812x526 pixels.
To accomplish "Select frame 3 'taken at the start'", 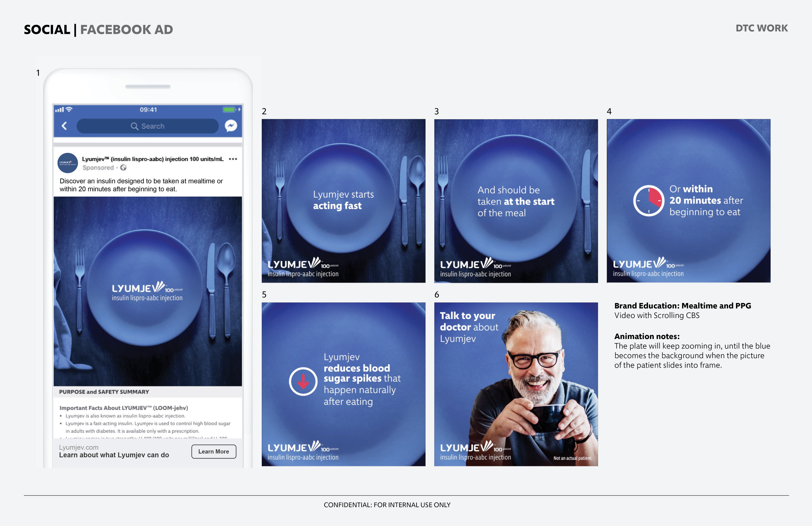I will 516,201.
